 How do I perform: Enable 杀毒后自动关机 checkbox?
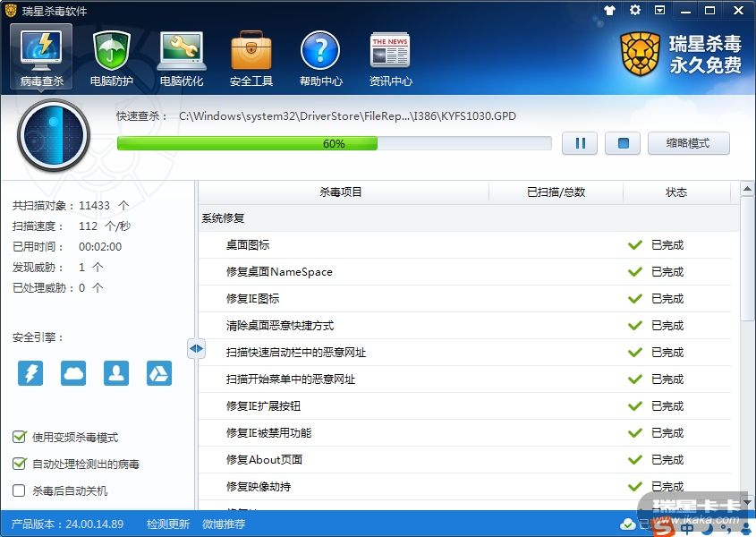click(20, 490)
